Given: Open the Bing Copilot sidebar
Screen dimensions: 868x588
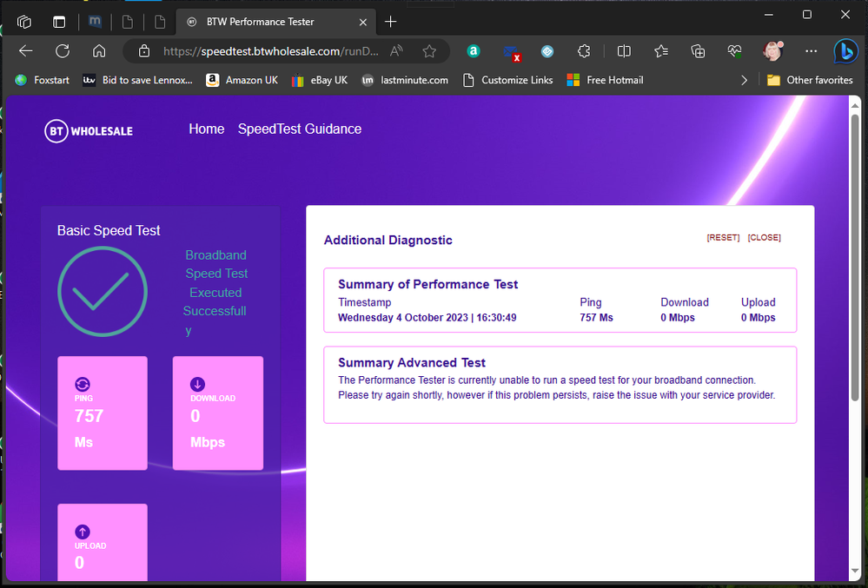Looking at the screenshot, I should (845, 52).
